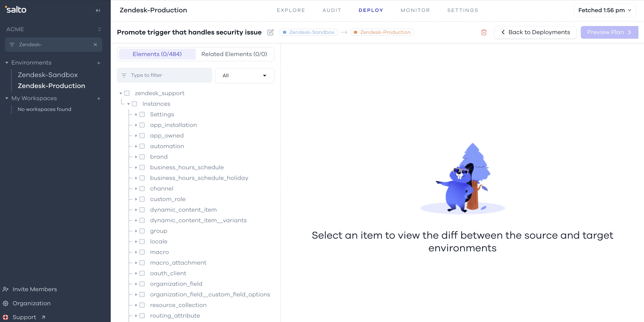The width and height of the screenshot is (644, 322).
Task: Check the automation checkbox
Action: [142, 146]
